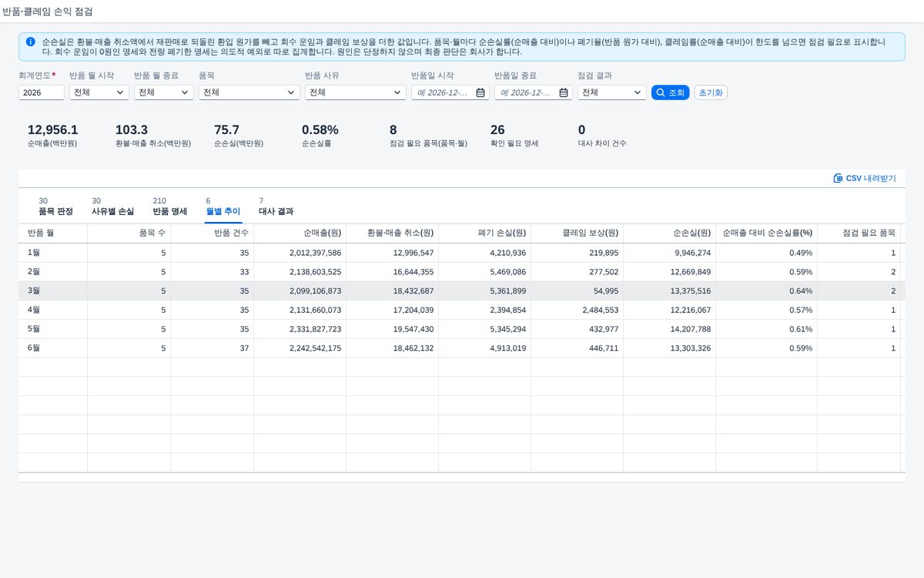The image size is (924, 578).
Task: Select the 6월 row cell
Action: coord(53,348)
